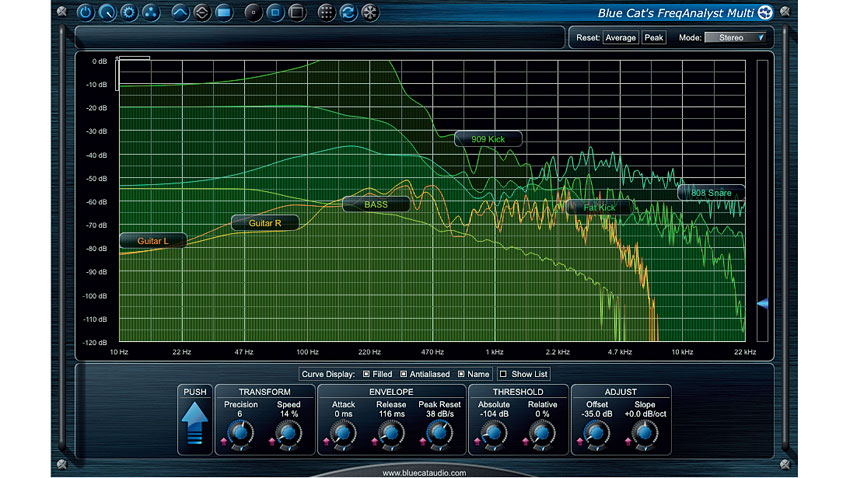The width and height of the screenshot is (850, 478).
Task: Open small menu arrow under Release knob
Action: (391, 449)
